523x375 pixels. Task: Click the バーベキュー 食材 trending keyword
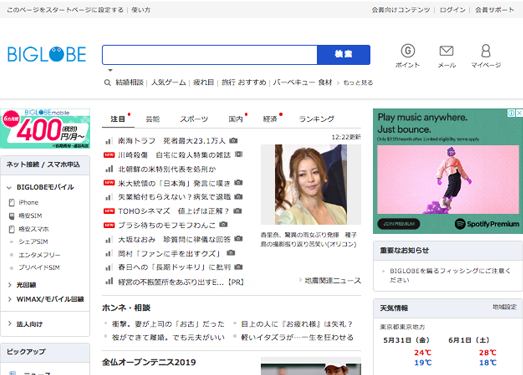click(303, 82)
